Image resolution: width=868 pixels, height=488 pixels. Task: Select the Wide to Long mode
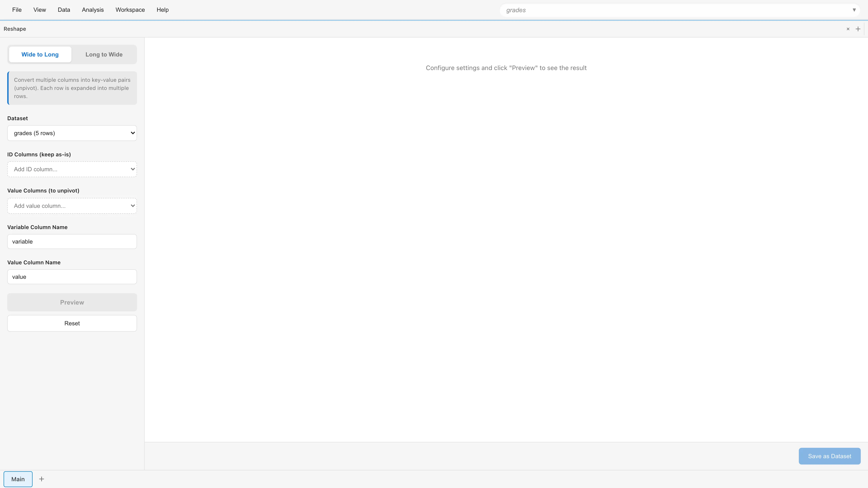coord(40,54)
